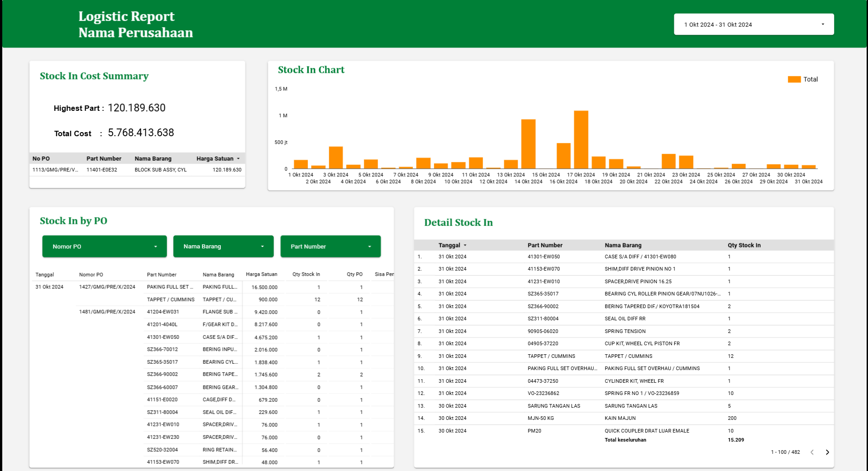
Task: Go to next page of Detail Stock In
Action: [x=827, y=452]
